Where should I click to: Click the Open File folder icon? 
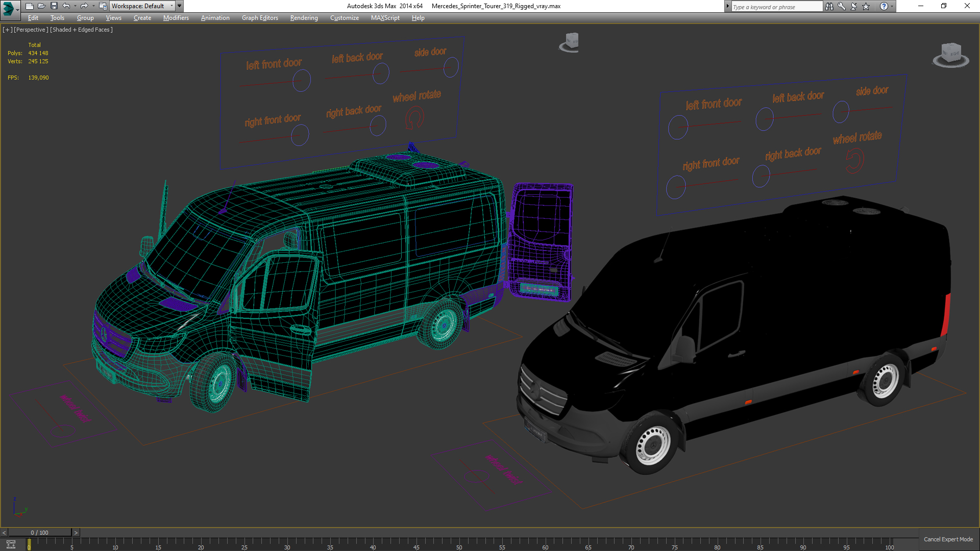41,6
